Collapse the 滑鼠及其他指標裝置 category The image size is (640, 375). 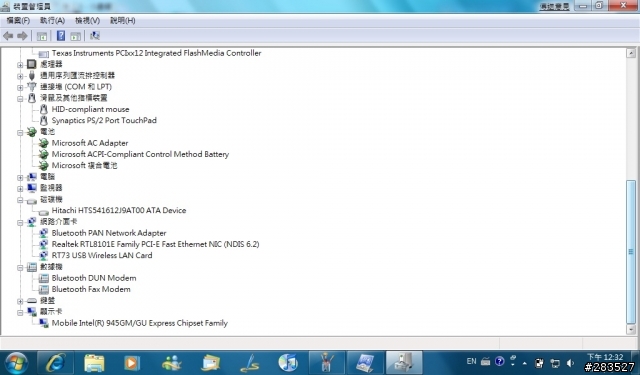pos(20,98)
